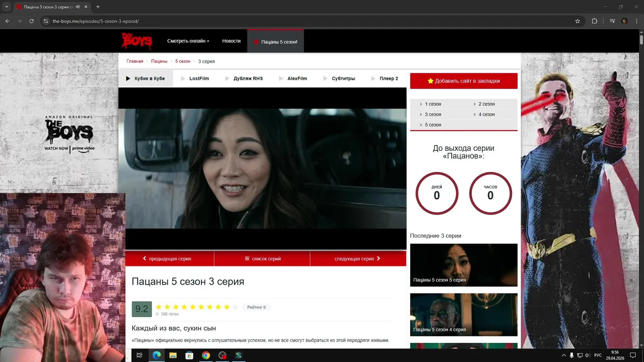Rate the episode with the tenth star
Viewport: 644px width, 362px height.
click(235, 307)
